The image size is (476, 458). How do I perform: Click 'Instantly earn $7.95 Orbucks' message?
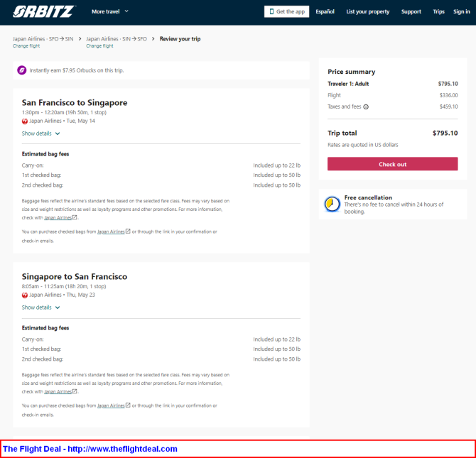(77, 70)
